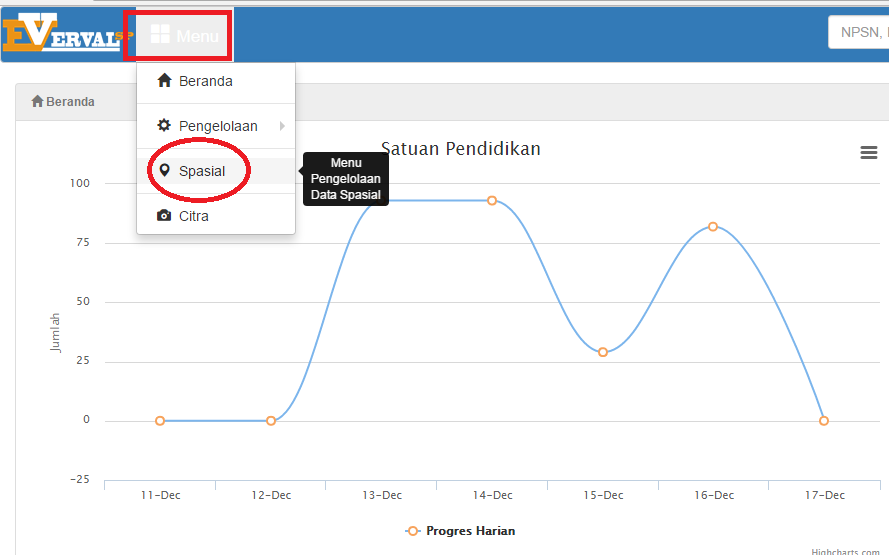Click the Satuan Pendidikan chart title
The image size is (889, 555).
click(x=461, y=149)
